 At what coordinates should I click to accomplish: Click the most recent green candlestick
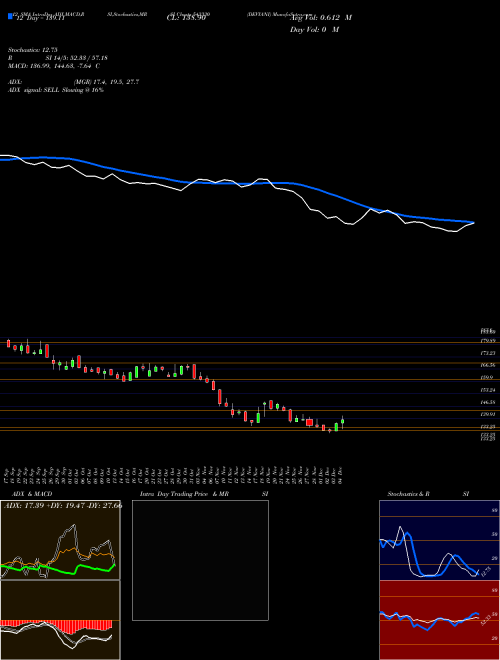click(x=343, y=421)
